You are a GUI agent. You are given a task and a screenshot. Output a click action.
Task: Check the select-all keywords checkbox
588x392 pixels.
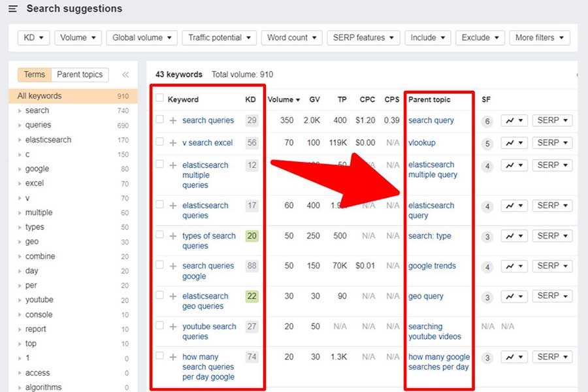coord(159,99)
